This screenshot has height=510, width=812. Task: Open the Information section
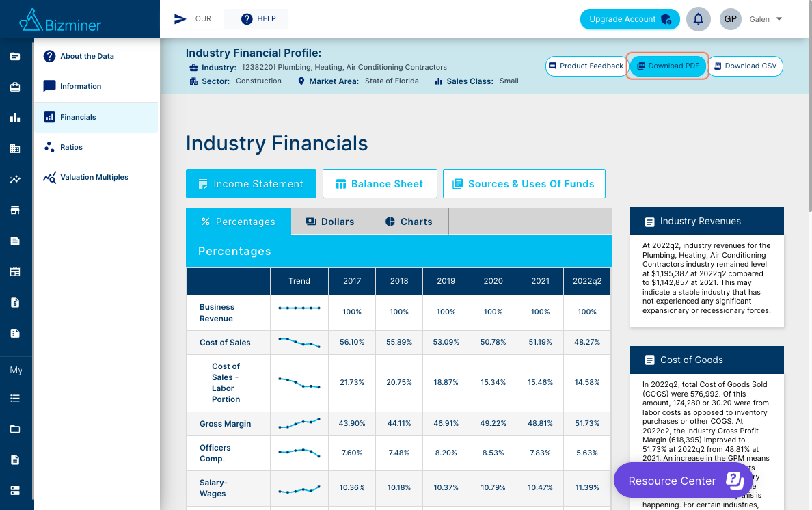point(96,86)
